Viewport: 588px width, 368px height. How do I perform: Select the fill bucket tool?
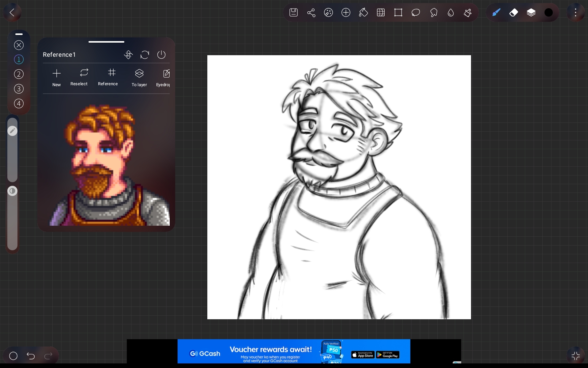point(363,13)
